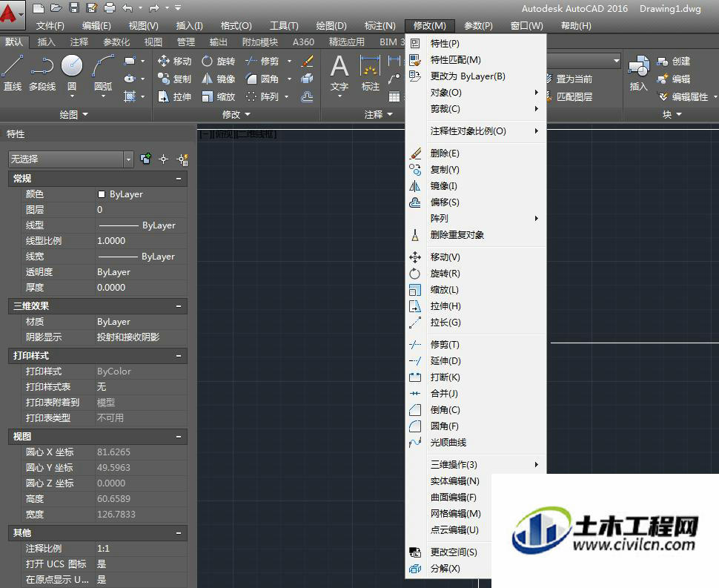
Task: Click the Open file icon in quick access toolbar
Action: (x=56, y=8)
